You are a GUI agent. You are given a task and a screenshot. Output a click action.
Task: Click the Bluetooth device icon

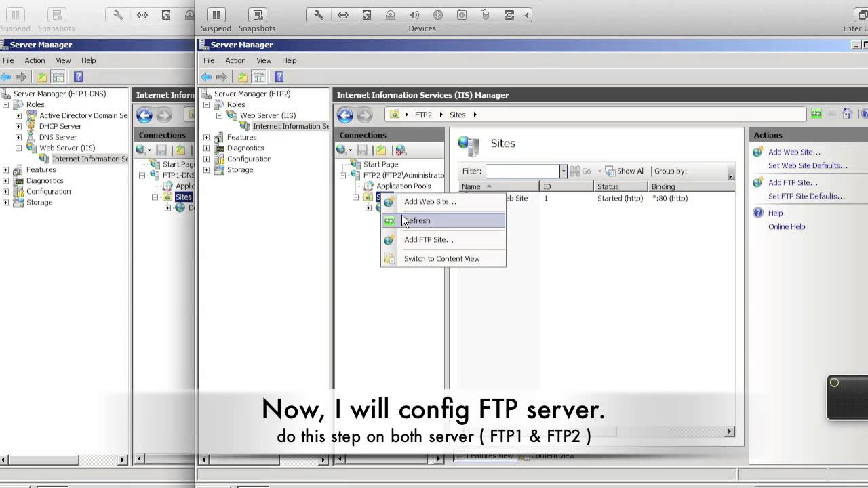coord(438,15)
